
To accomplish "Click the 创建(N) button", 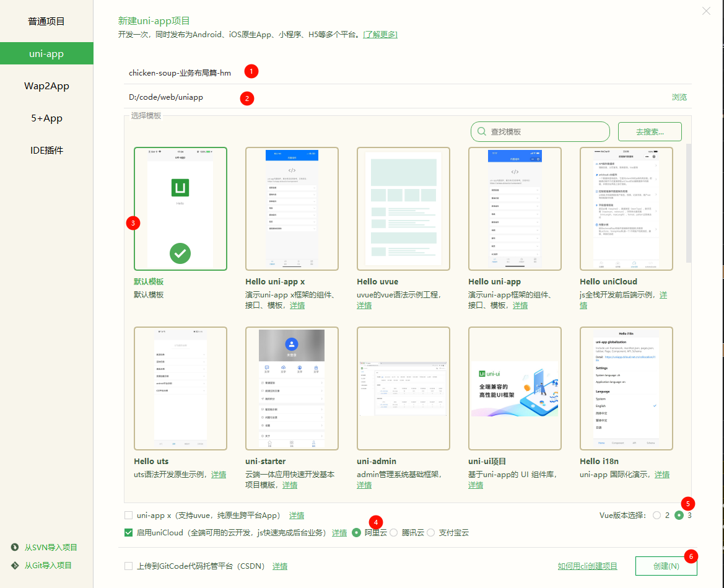I will coord(666,566).
